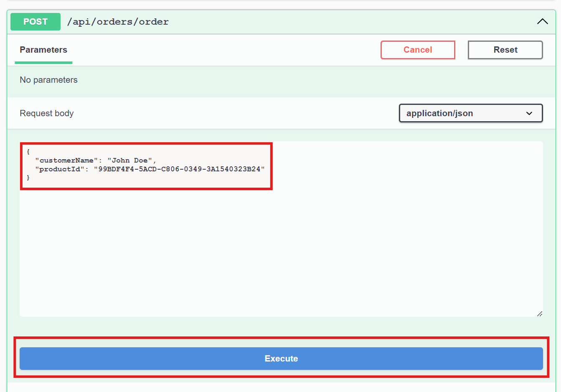Run the request with Execute
The width and height of the screenshot is (561, 392).
tap(281, 359)
